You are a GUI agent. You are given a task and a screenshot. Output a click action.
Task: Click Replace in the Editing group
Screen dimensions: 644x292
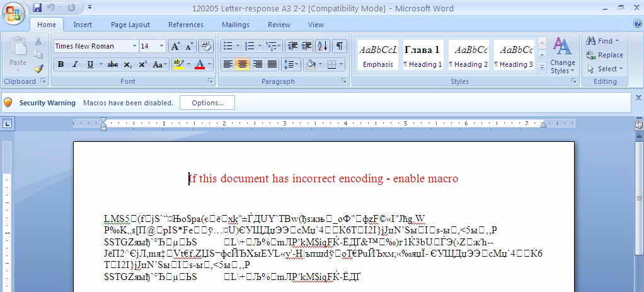[x=605, y=55]
